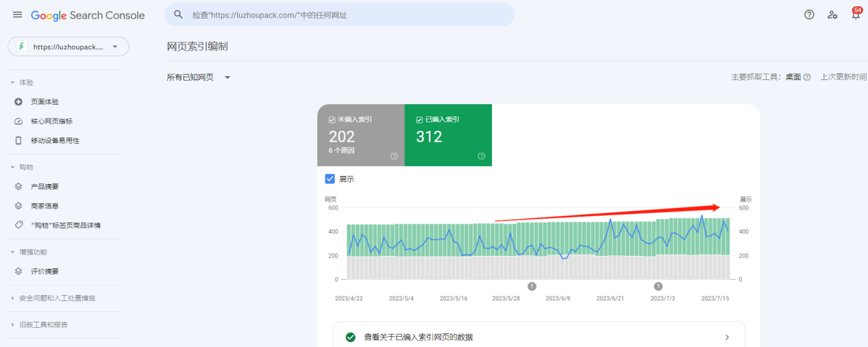Click the 核心网页指标 speedometer icon

click(x=18, y=121)
